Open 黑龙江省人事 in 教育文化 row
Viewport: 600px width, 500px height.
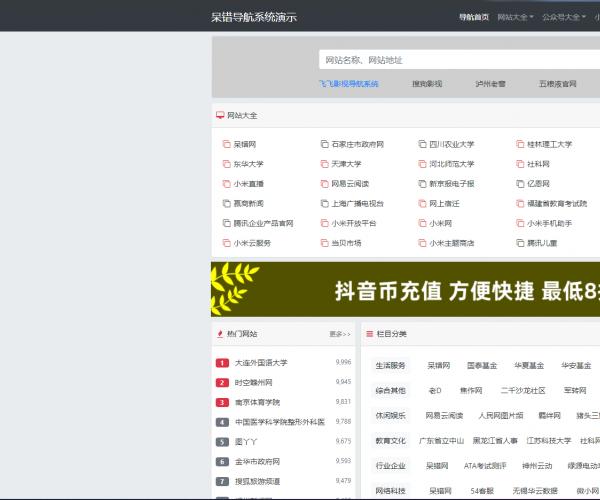pyautogui.click(x=495, y=441)
